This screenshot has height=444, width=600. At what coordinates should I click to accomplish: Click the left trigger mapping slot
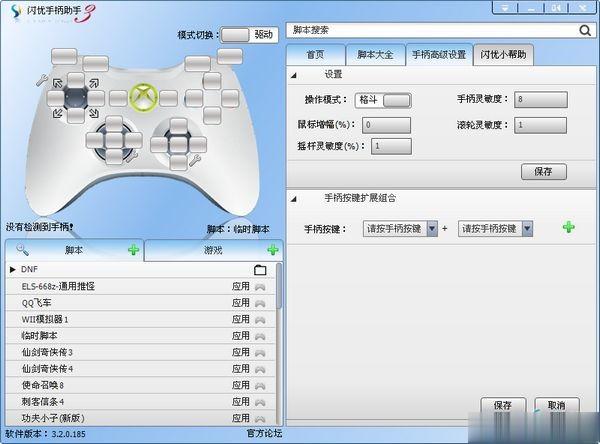(64, 56)
